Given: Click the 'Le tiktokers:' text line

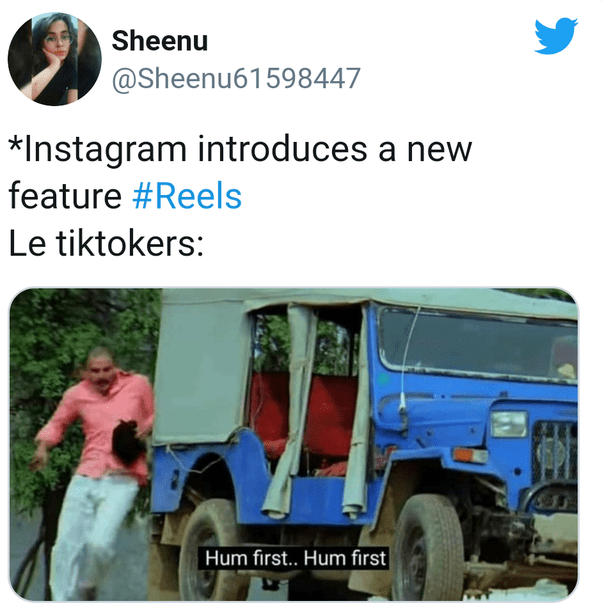Looking at the screenshot, I should coord(106,244).
